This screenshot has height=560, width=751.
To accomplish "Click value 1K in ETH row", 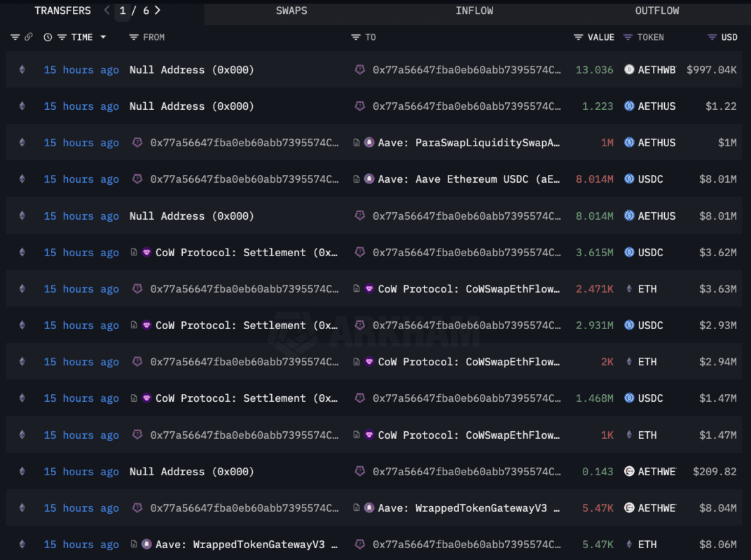I will (607, 435).
